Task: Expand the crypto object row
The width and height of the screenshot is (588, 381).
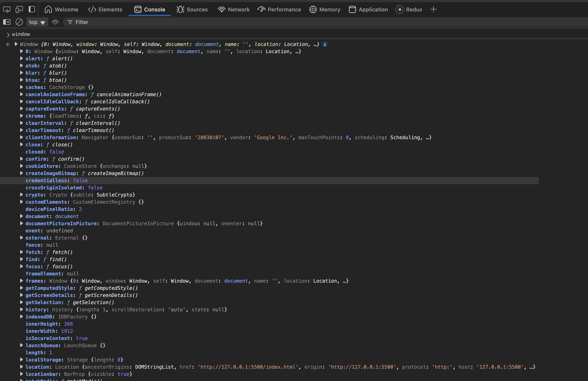Action: (21, 195)
